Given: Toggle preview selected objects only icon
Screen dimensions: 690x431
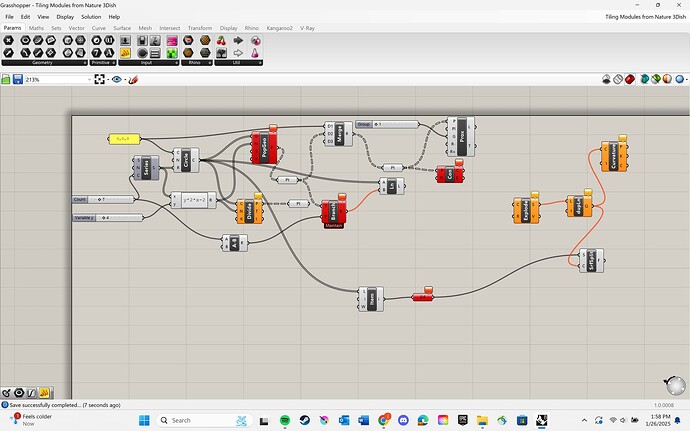Looking at the screenshot, I should point(656,79).
